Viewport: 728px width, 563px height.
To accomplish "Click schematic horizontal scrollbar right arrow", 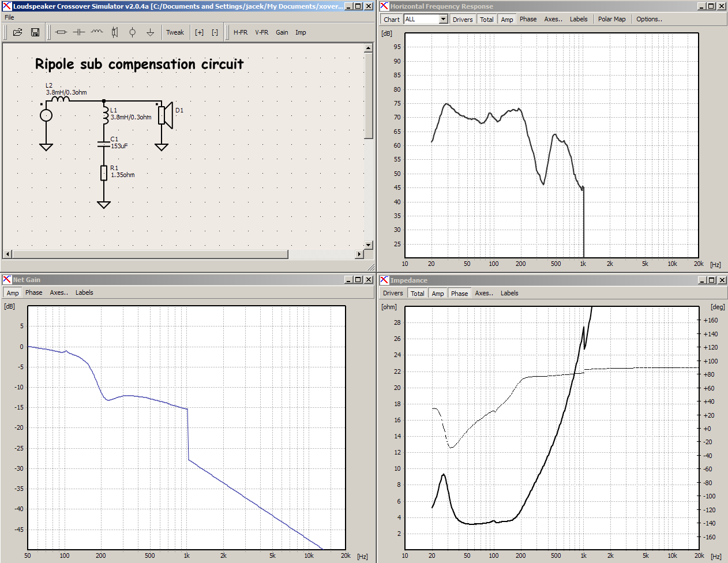I will click(359, 254).
